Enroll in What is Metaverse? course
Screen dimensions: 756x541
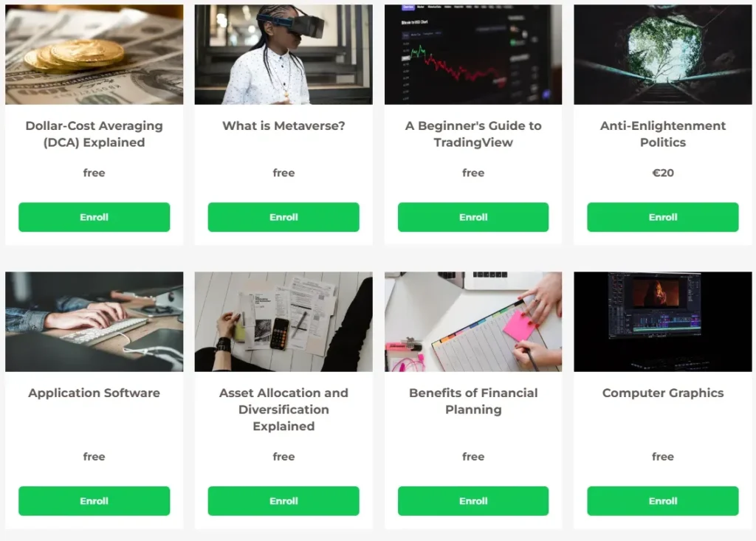pyautogui.click(x=283, y=217)
